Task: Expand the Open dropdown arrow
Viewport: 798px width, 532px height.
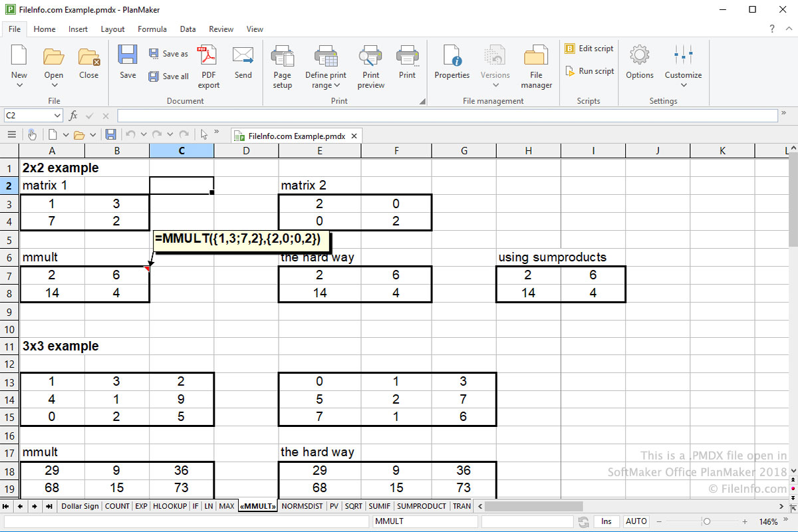Action: [53, 85]
